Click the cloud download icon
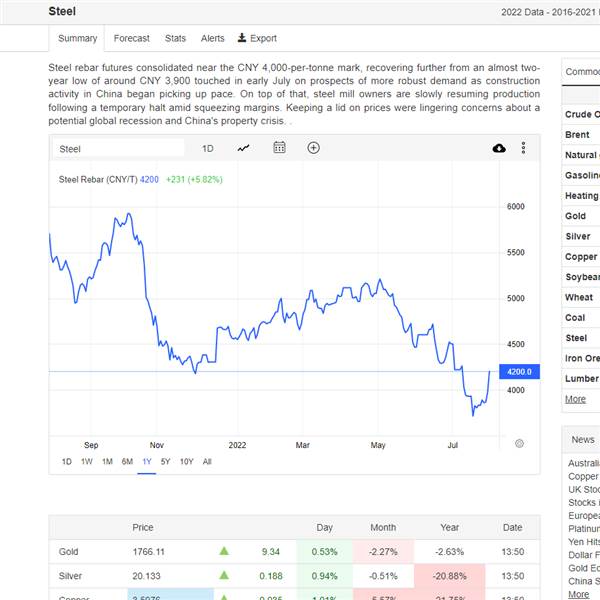This screenshot has width=600, height=600. 499,148
